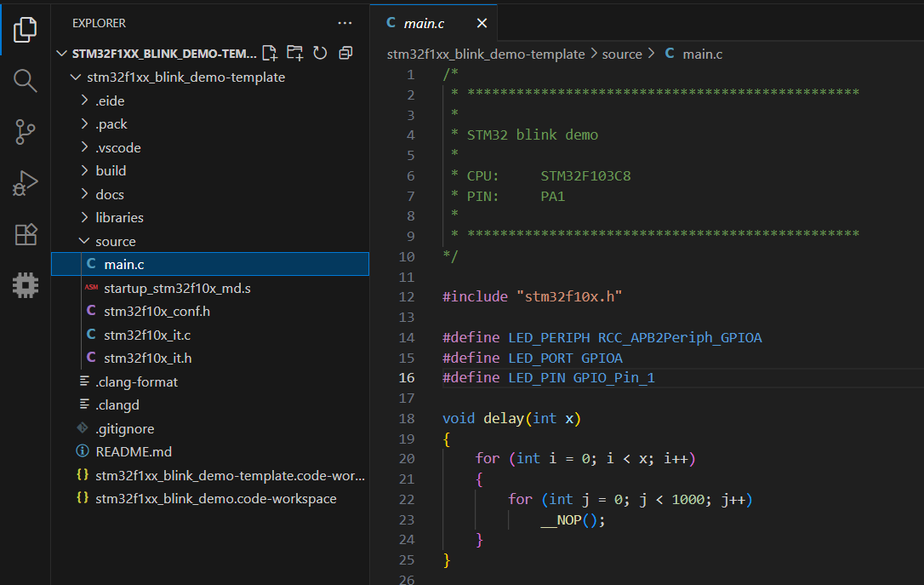Select main.c in the file tree
The image size is (924, 585).
(210, 264)
